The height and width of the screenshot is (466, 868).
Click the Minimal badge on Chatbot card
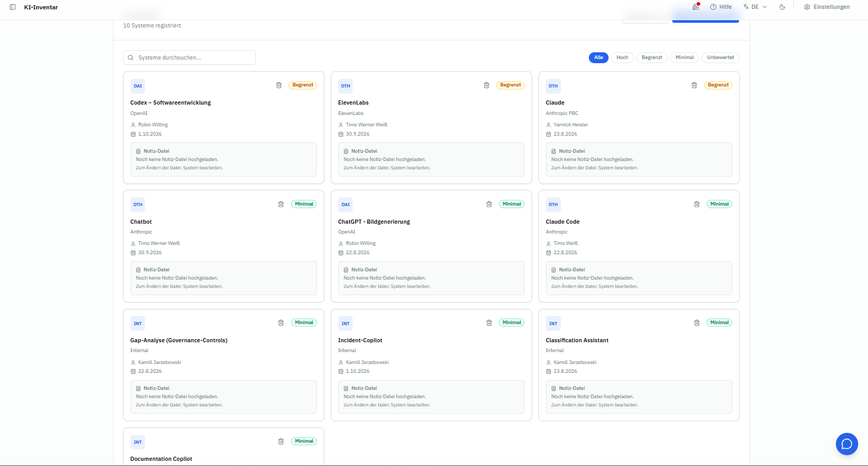(x=304, y=204)
